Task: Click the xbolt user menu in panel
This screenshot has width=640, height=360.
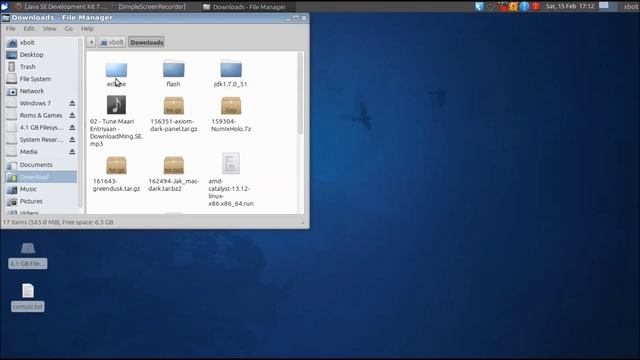Action: (x=631, y=6)
